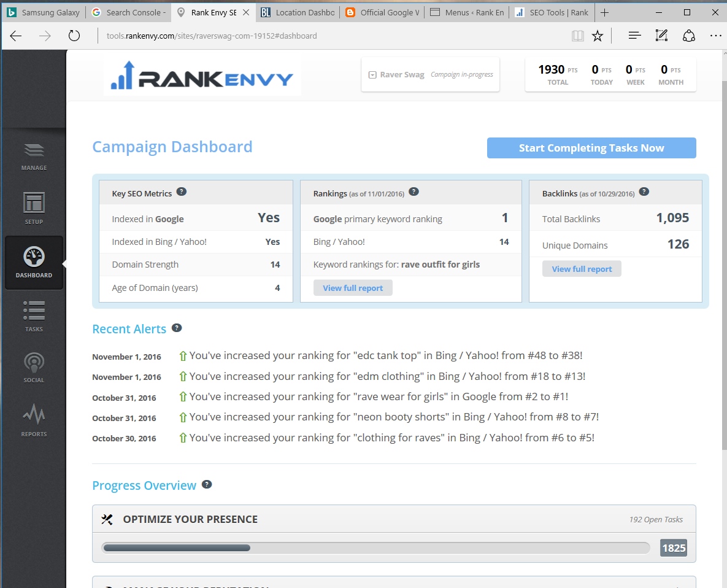
Task: Click the "edm clothing" ranking alert
Action: point(387,376)
